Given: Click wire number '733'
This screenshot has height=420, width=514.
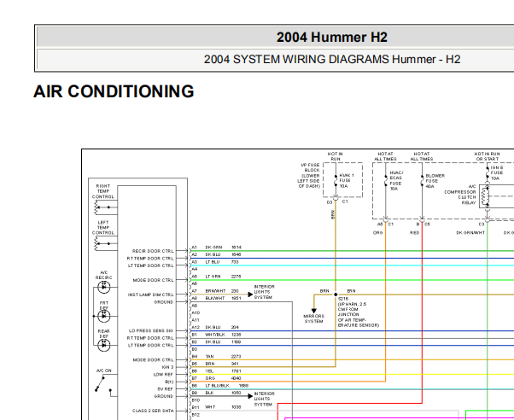Looking at the screenshot, I should 235,262.
